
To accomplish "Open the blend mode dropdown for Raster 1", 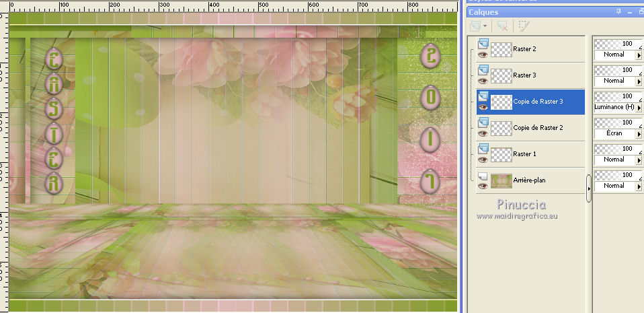I will (x=639, y=160).
